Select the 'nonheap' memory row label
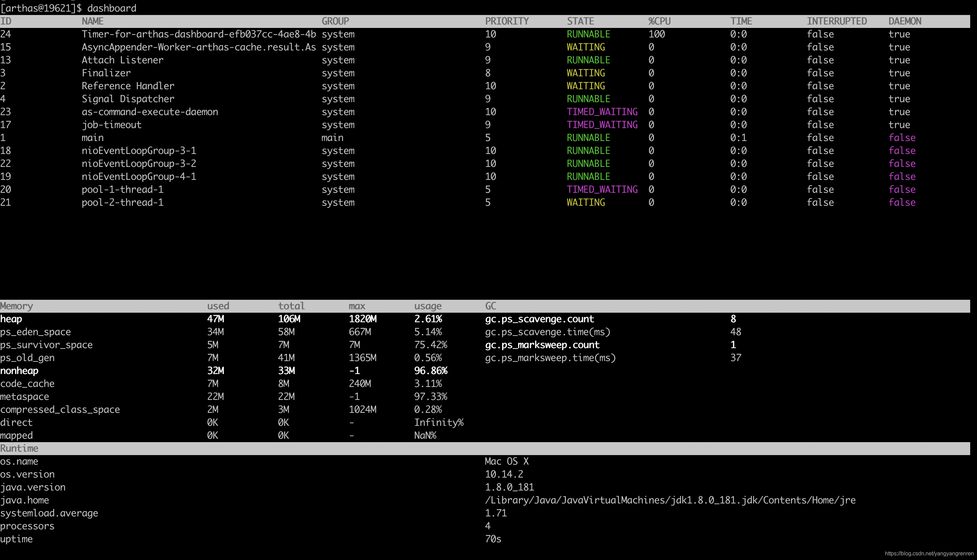This screenshot has height=560, width=977. point(19,371)
